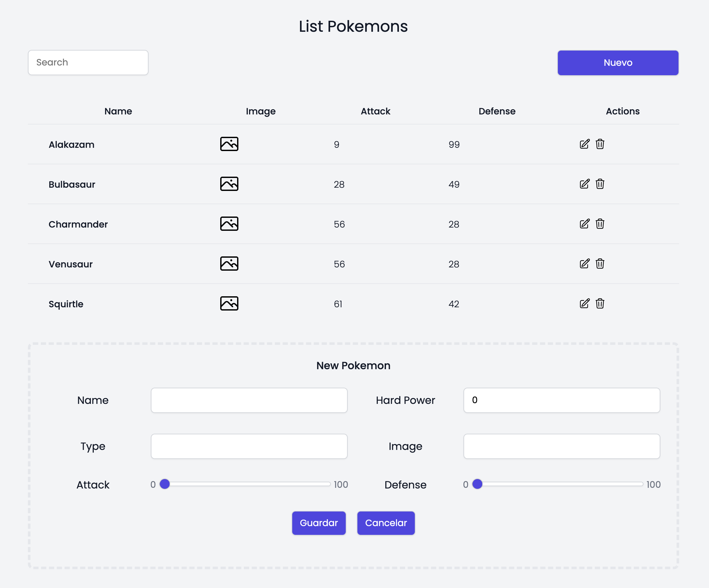
Task: Open edit for Venusaur
Action: click(x=584, y=264)
